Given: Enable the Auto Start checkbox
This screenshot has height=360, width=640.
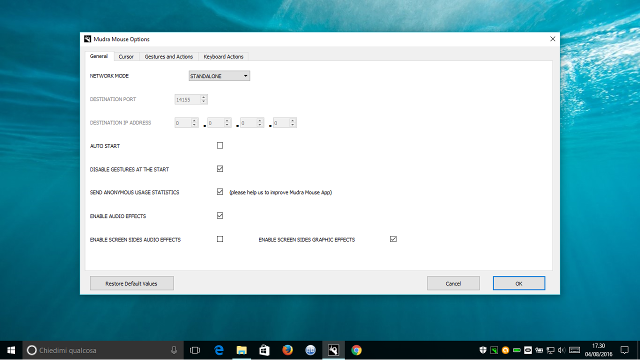Looking at the screenshot, I should click(x=220, y=145).
